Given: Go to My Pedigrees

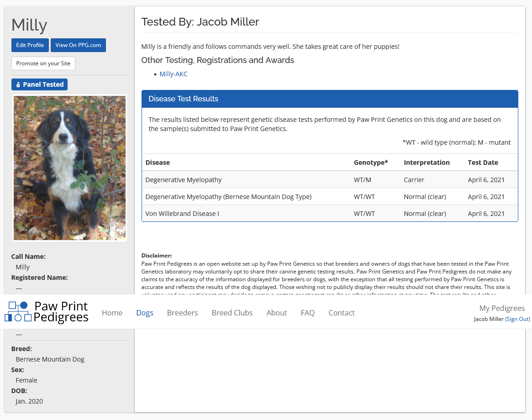Looking at the screenshot, I should 502,308.
